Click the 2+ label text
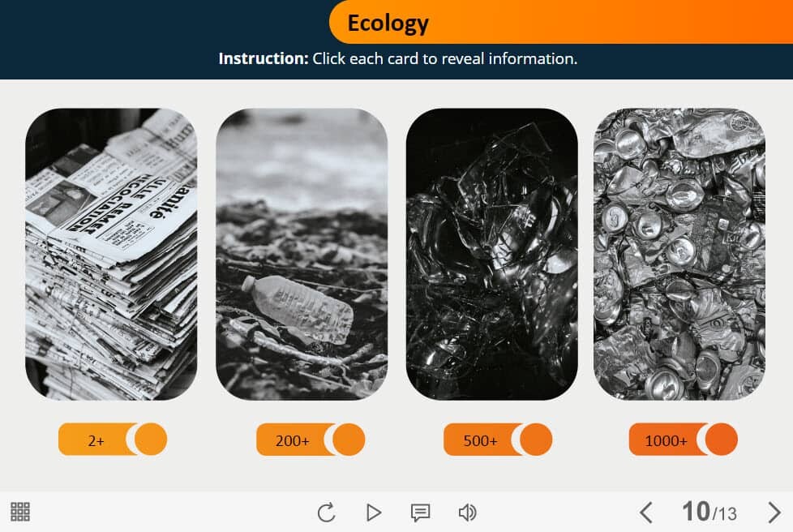 (96, 441)
